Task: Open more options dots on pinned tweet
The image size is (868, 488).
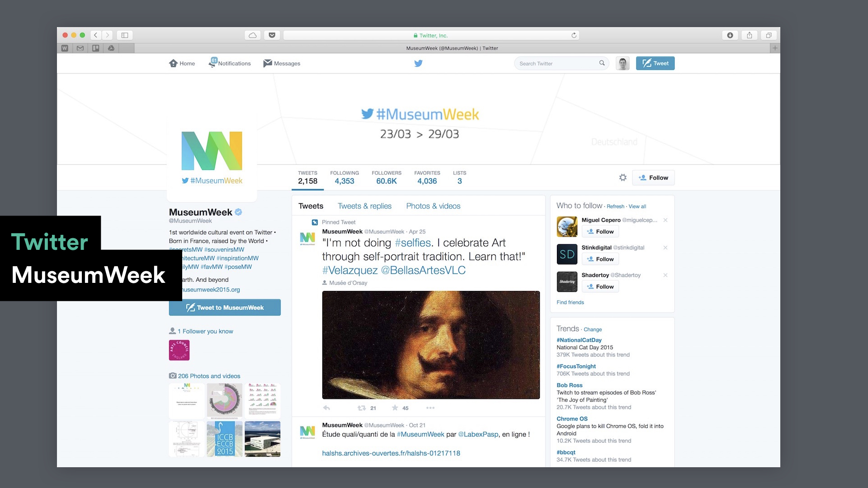Action: tap(430, 408)
